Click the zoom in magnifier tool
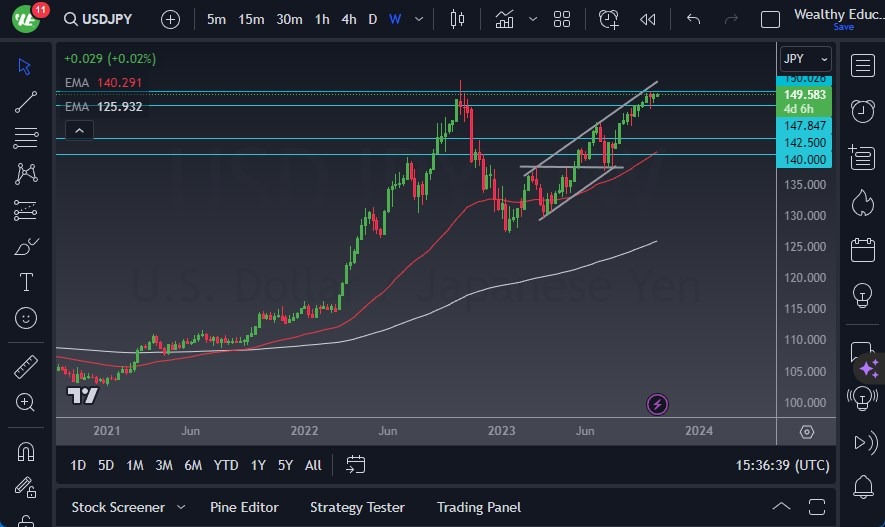 [27, 402]
